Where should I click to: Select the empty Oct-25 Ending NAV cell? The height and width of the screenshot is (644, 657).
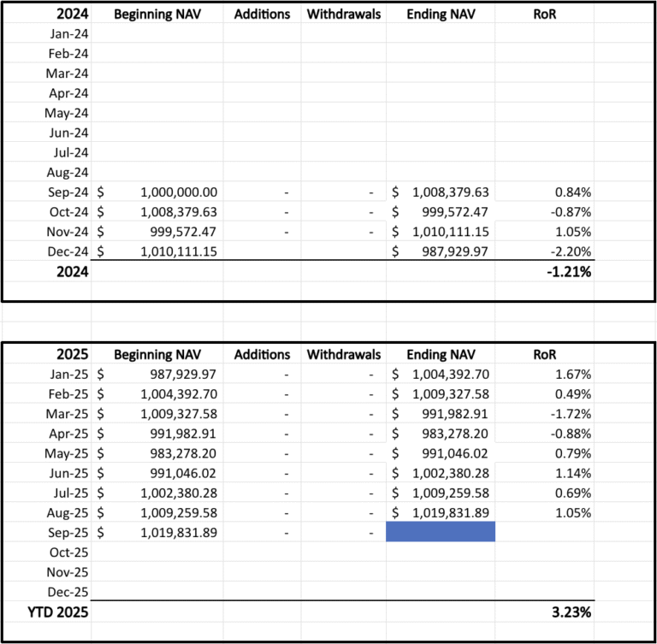441,552
